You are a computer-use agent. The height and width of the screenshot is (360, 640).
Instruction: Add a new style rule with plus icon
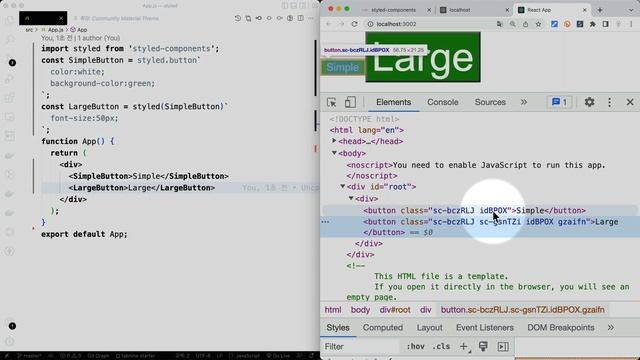pos(464,347)
